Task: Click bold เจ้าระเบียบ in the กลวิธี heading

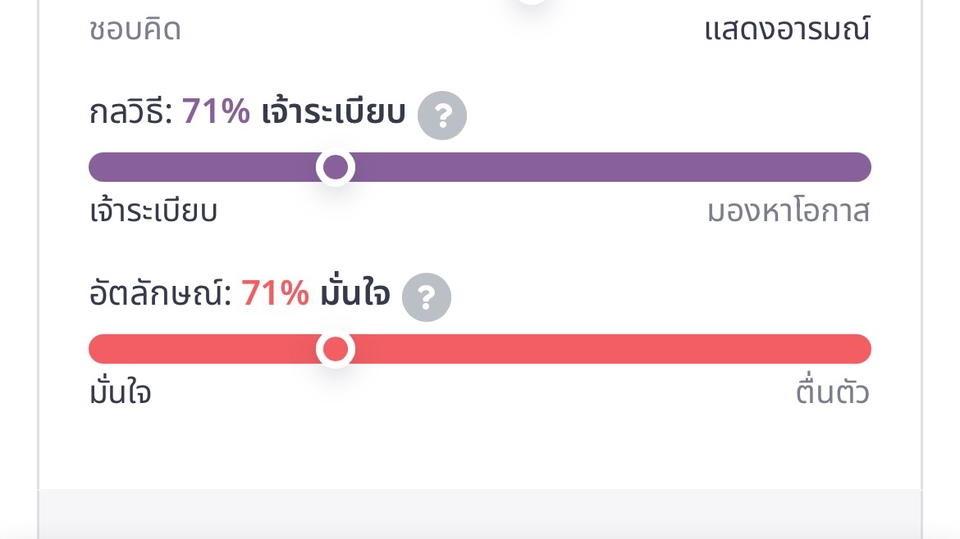Action: coord(333,113)
